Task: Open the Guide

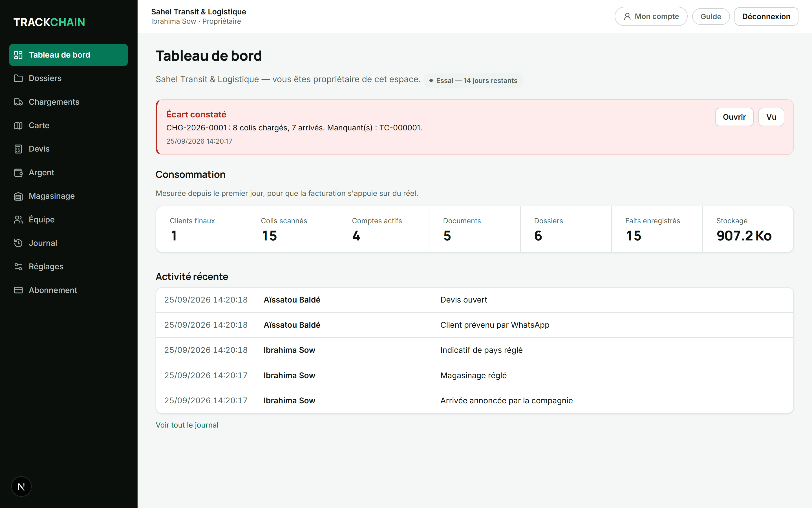Action: [711, 16]
